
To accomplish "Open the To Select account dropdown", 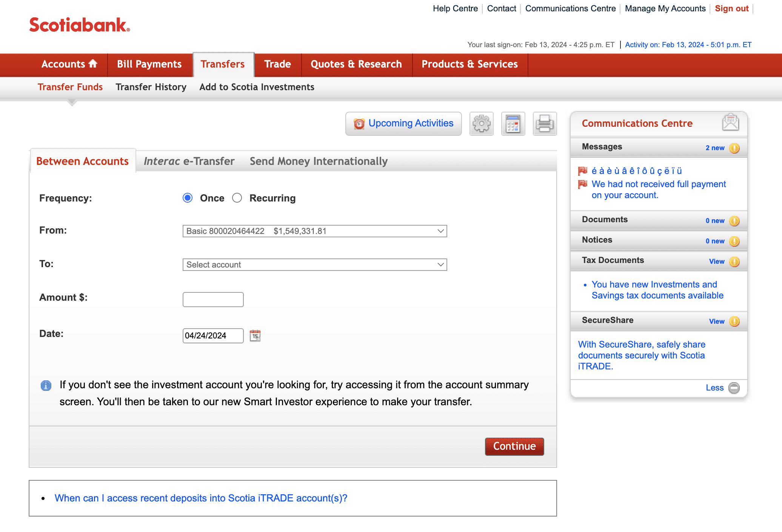I will pyautogui.click(x=314, y=264).
